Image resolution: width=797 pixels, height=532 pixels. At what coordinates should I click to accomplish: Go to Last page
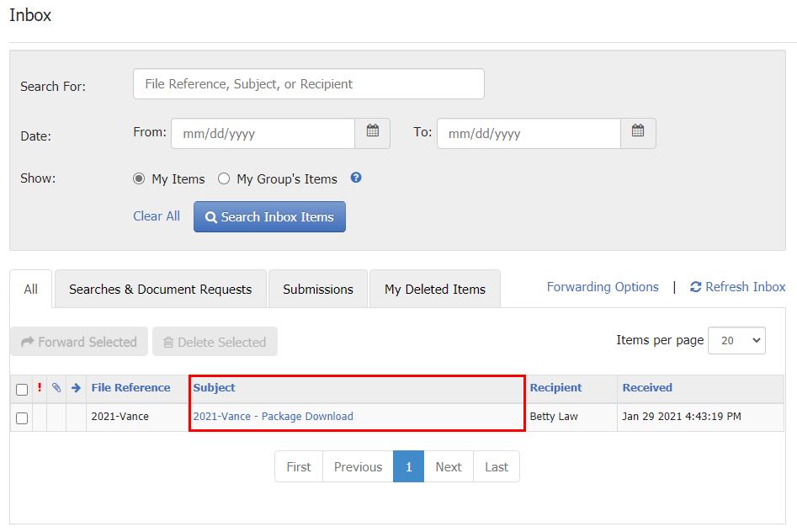click(x=497, y=466)
